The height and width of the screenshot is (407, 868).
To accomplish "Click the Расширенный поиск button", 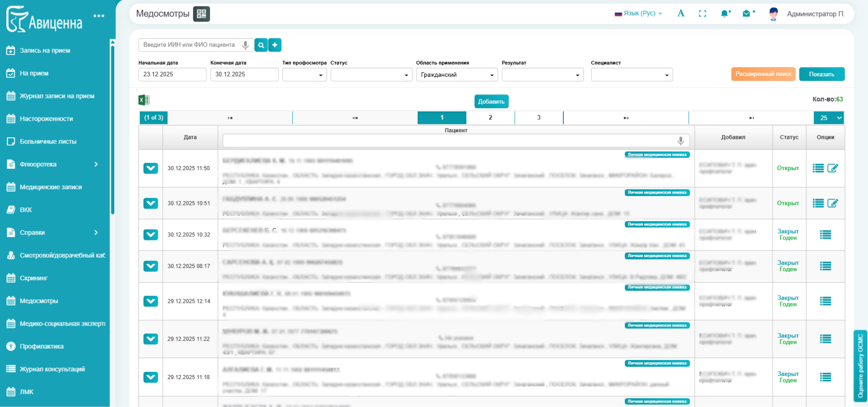I will (763, 74).
